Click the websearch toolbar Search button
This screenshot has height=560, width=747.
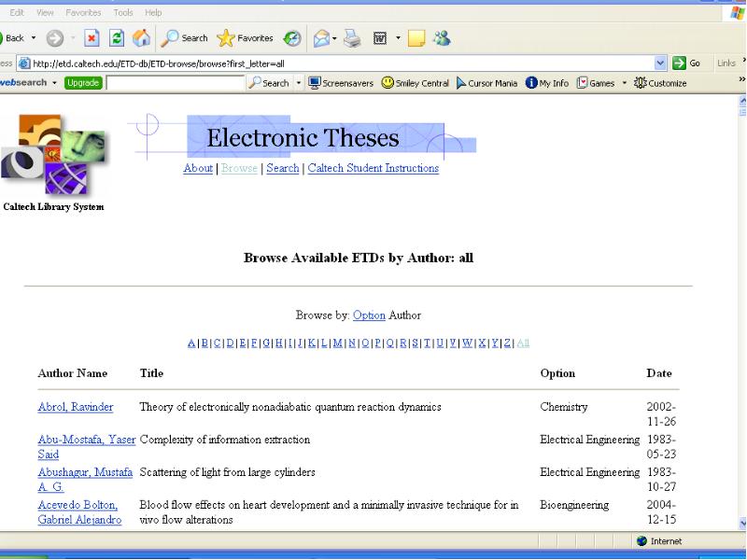pos(269,83)
